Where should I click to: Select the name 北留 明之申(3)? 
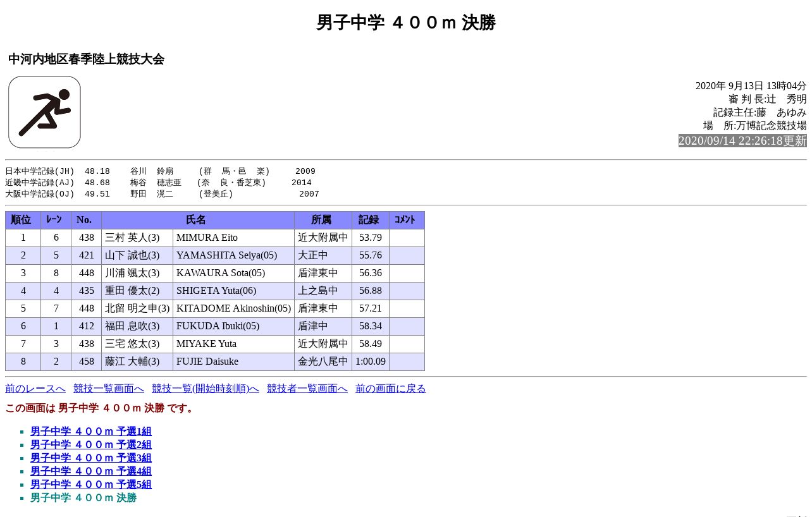[x=137, y=308]
